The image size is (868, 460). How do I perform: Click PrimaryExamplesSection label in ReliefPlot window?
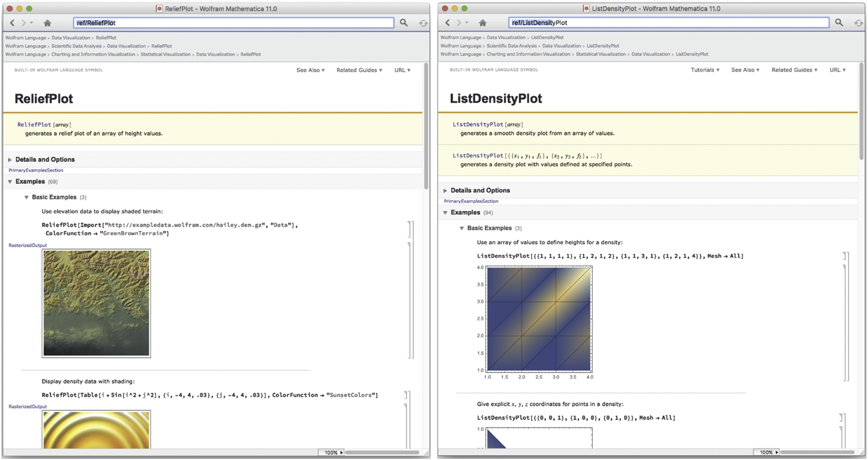tap(36, 170)
